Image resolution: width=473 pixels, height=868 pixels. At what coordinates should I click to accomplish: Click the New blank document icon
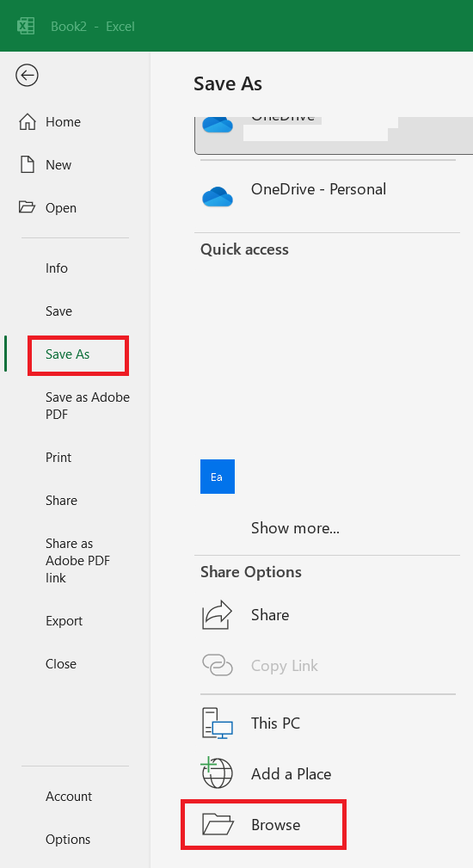click(x=28, y=165)
